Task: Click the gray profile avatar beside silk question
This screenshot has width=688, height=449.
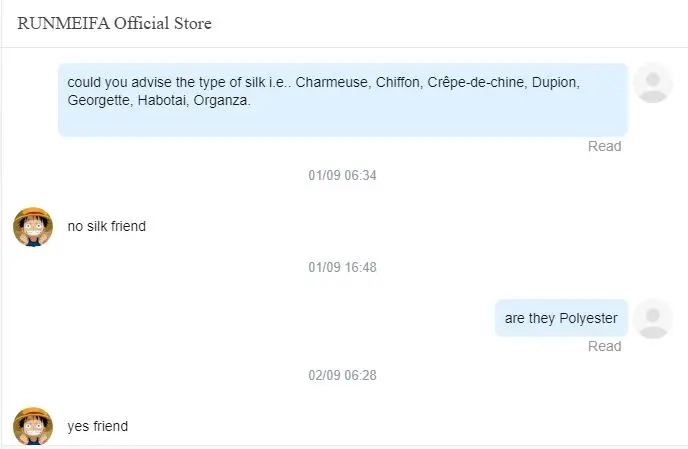Action: [653, 82]
